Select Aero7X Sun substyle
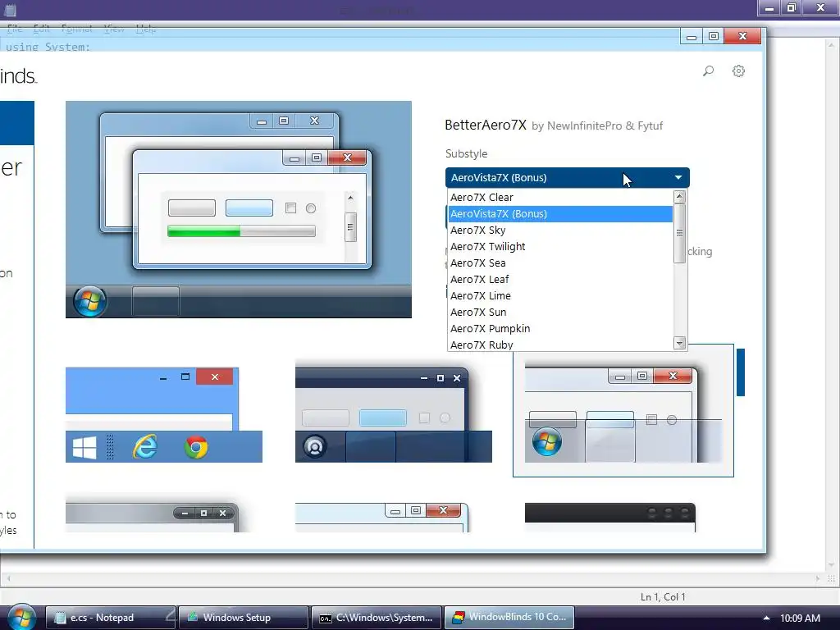This screenshot has height=630, width=840. coord(560,313)
